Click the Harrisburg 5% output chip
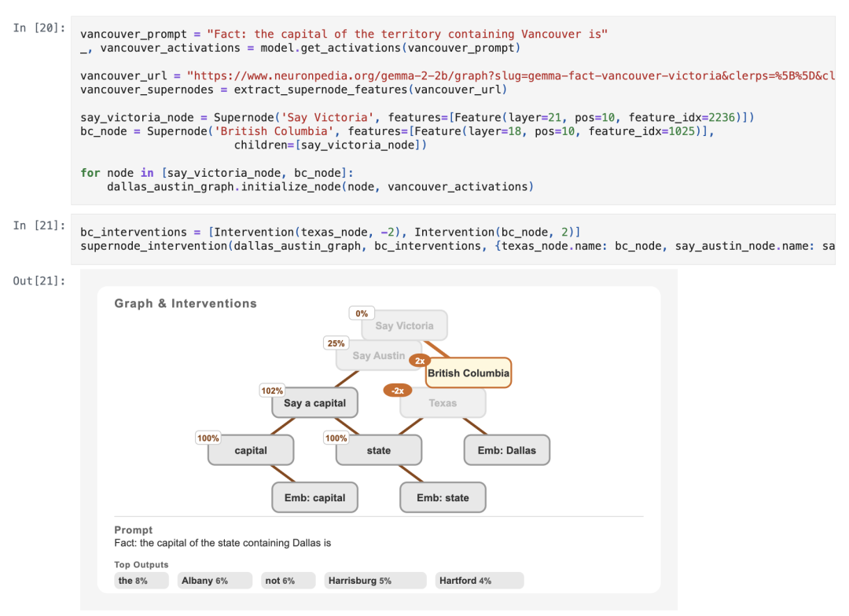The height and width of the screenshot is (616, 849). [x=375, y=581]
